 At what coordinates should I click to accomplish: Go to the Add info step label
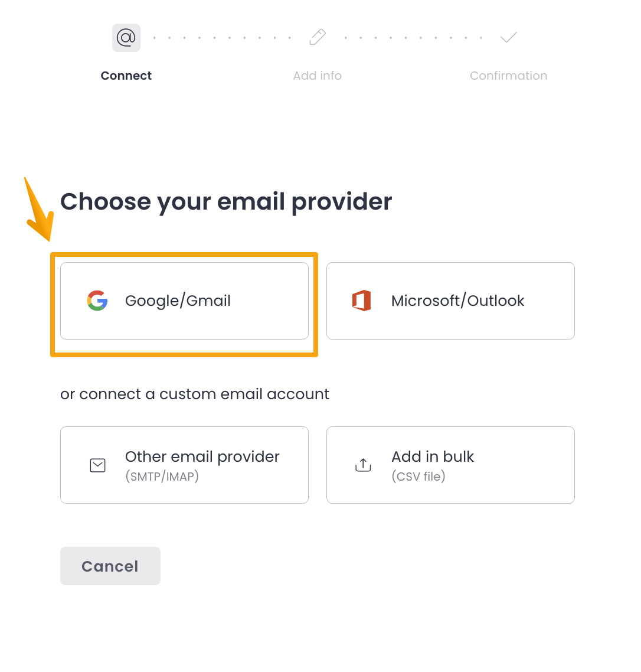click(x=318, y=76)
